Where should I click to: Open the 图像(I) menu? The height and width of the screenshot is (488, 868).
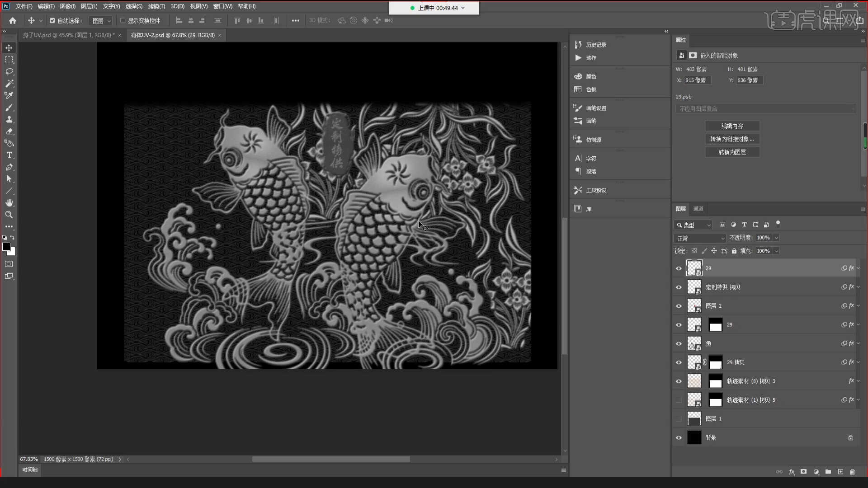[68, 6]
